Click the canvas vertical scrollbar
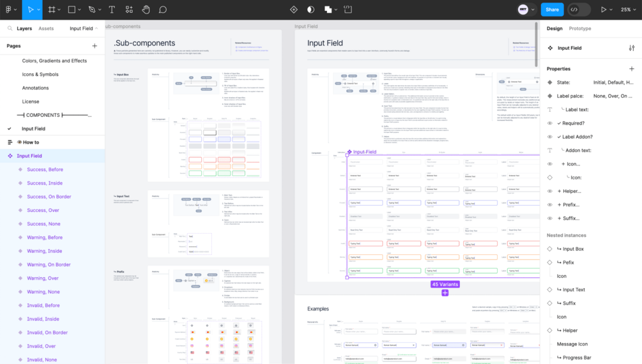The image size is (642, 364). pos(536,44)
